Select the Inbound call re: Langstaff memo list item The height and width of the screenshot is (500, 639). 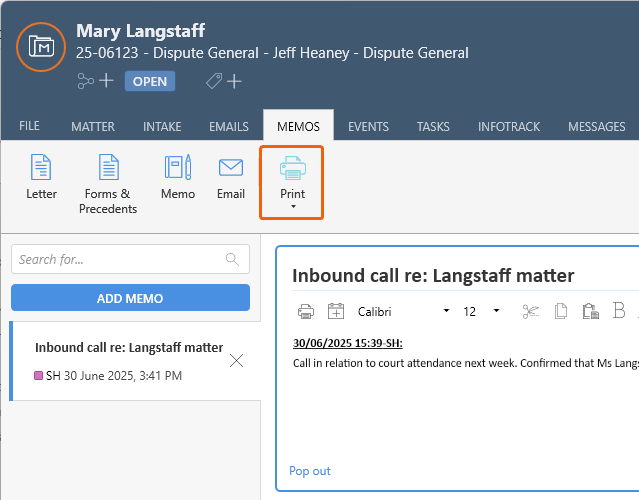[135, 361]
